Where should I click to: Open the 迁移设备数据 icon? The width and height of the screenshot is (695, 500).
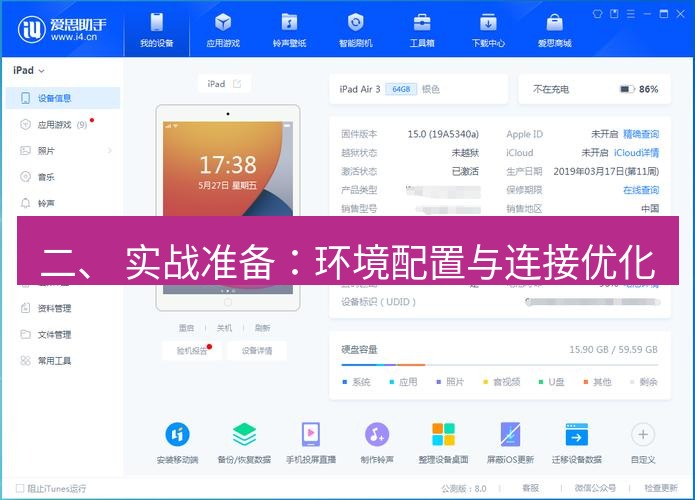click(577, 434)
